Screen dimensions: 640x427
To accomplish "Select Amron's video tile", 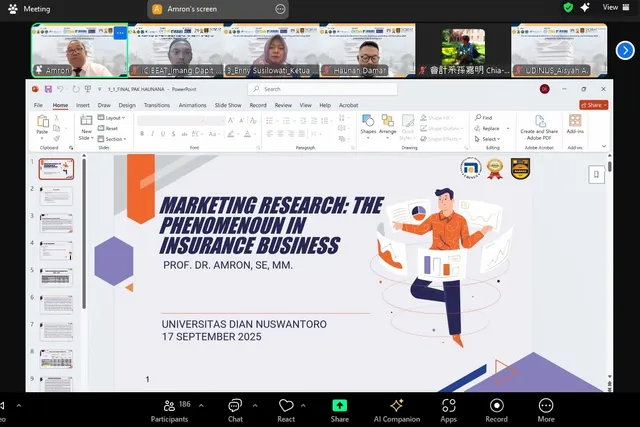I will click(x=80, y=50).
